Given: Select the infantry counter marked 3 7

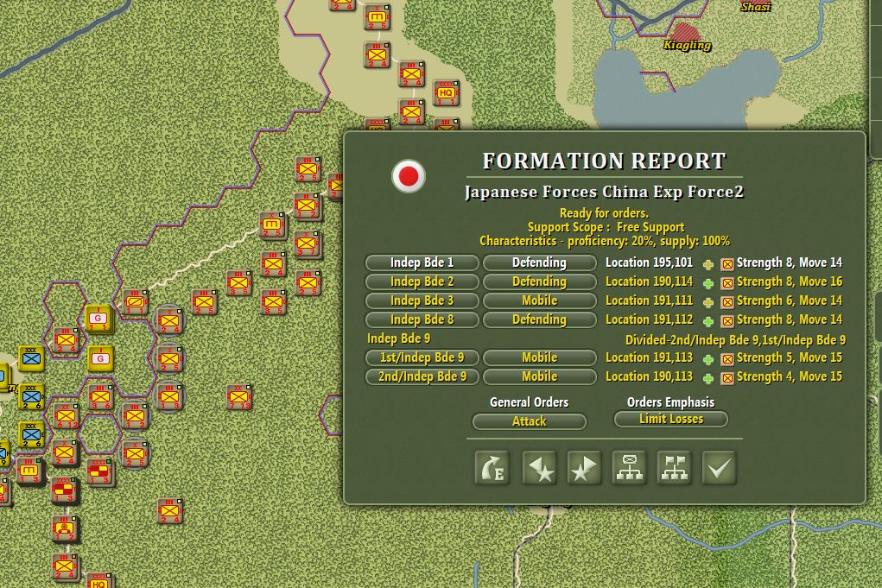Looking at the screenshot, I should click(x=308, y=244).
